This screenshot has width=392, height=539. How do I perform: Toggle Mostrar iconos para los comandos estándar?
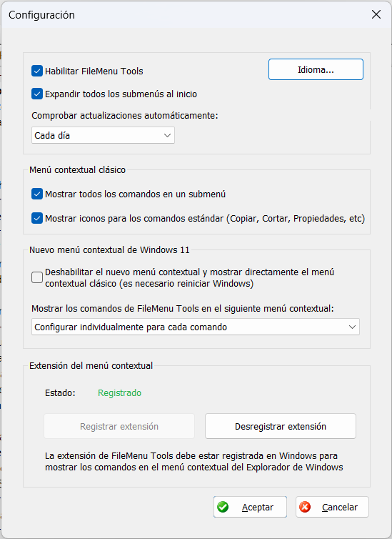pyautogui.click(x=37, y=218)
